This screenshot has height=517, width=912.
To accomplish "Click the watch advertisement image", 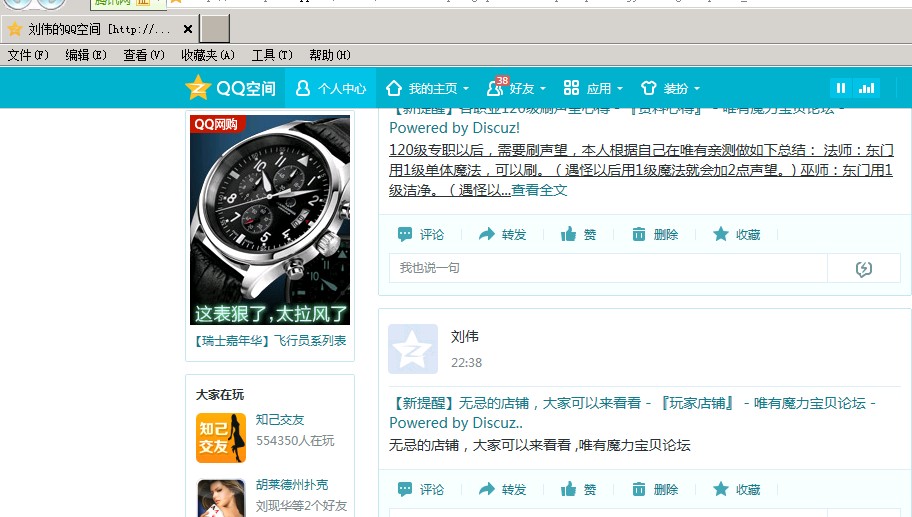I will [270, 220].
